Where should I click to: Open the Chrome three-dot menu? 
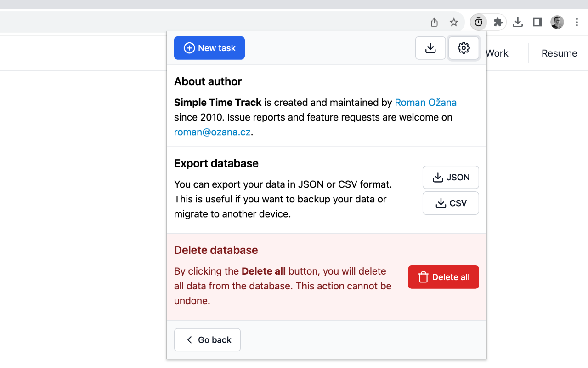577,22
